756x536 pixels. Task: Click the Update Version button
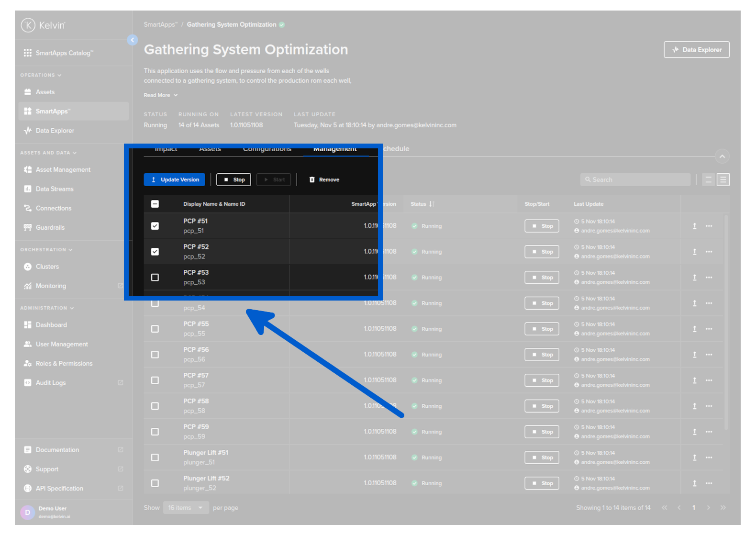click(x=175, y=180)
